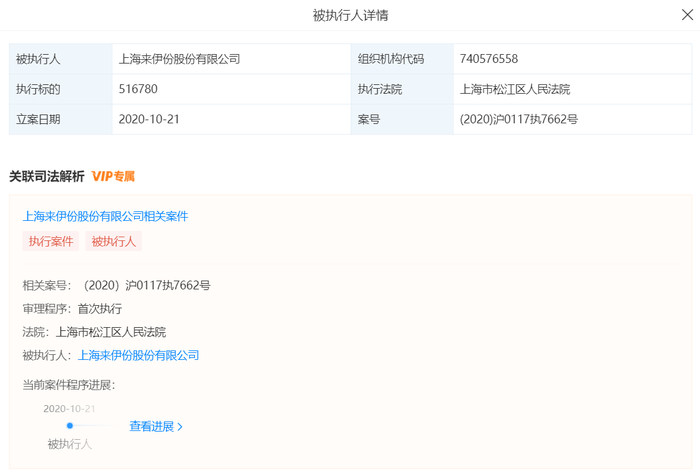Close the 被执行人详情 dialog
Viewport: 700px width, 475px height.
(x=687, y=15)
